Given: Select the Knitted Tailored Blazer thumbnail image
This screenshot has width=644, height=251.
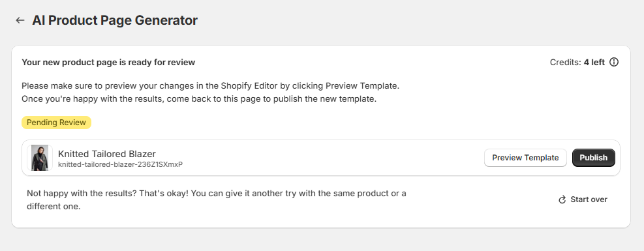Looking at the screenshot, I should click(40, 158).
